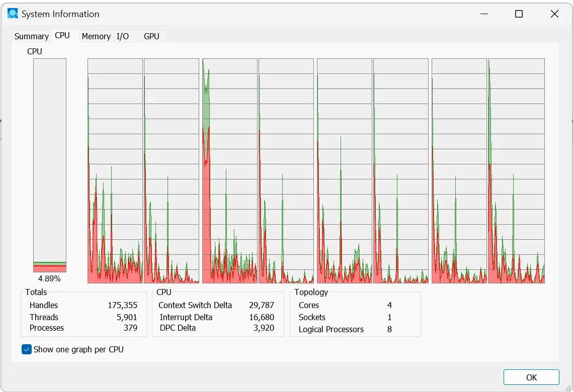Click the third logical processor graph
Viewport: 573px width, 392px height.
click(x=230, y=171)
